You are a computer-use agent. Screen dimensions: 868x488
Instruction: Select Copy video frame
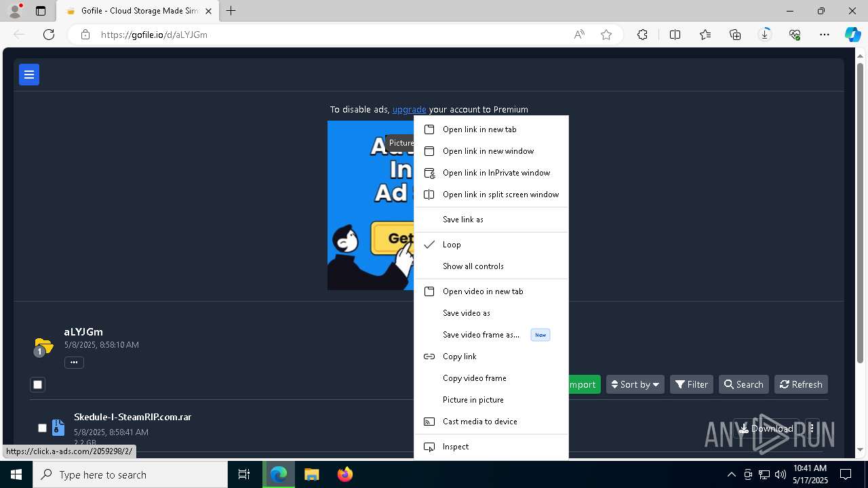click(x=491, y=378)
